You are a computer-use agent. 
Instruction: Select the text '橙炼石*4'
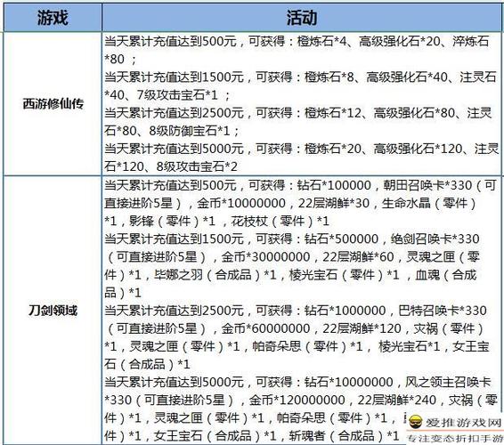pos(321,41)
